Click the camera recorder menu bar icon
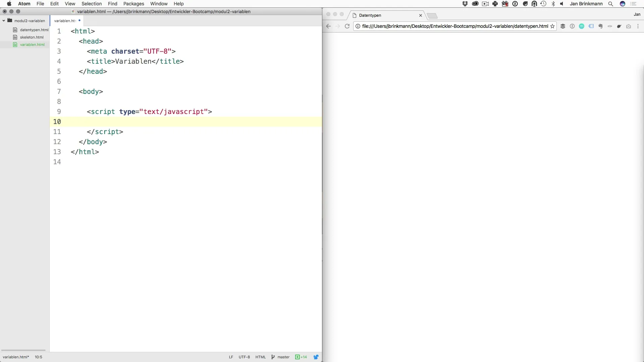This screenshot has height=362, width=644. [485, 4]
